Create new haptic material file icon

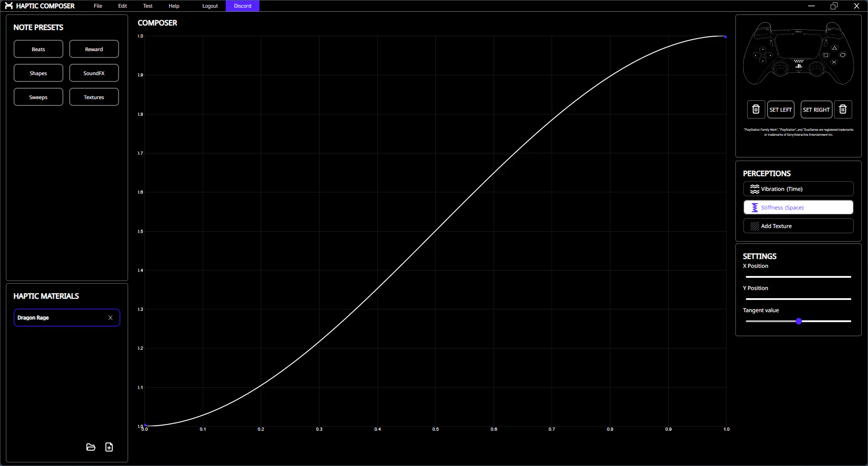click(x=109, y=447)
